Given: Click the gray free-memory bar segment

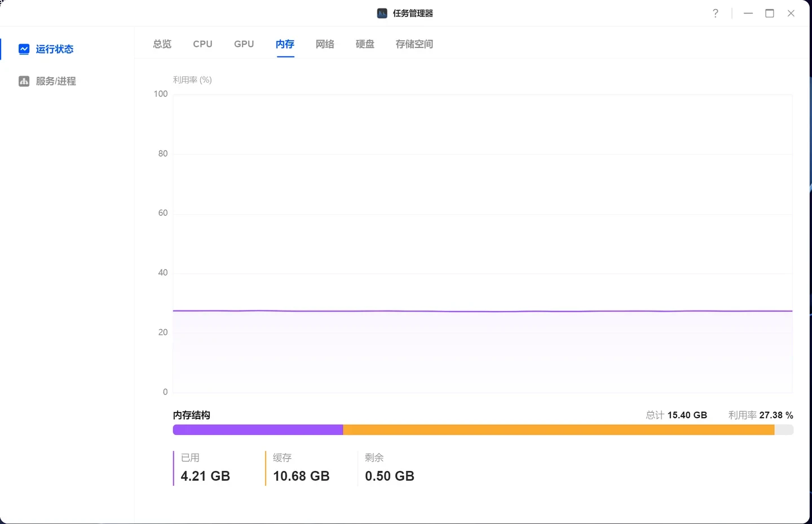Looking at the screenshot, I should pyautogui.click(x=784, y=430).
